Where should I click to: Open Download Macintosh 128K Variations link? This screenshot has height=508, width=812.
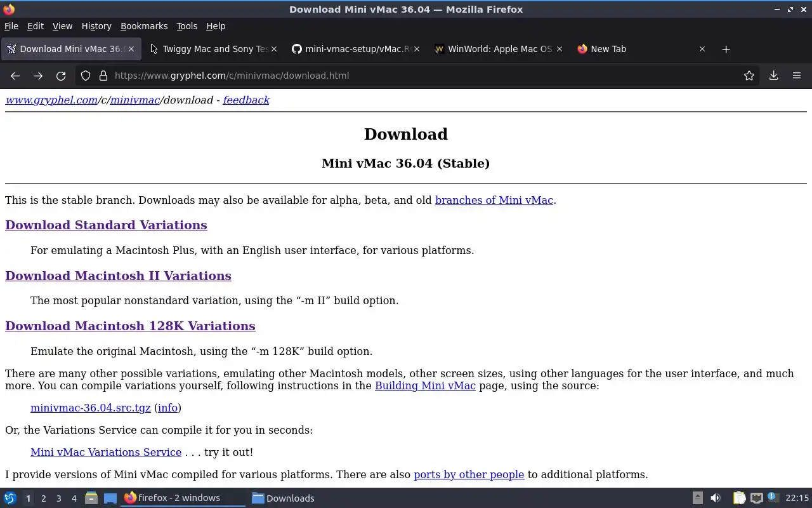click(130, 326)
